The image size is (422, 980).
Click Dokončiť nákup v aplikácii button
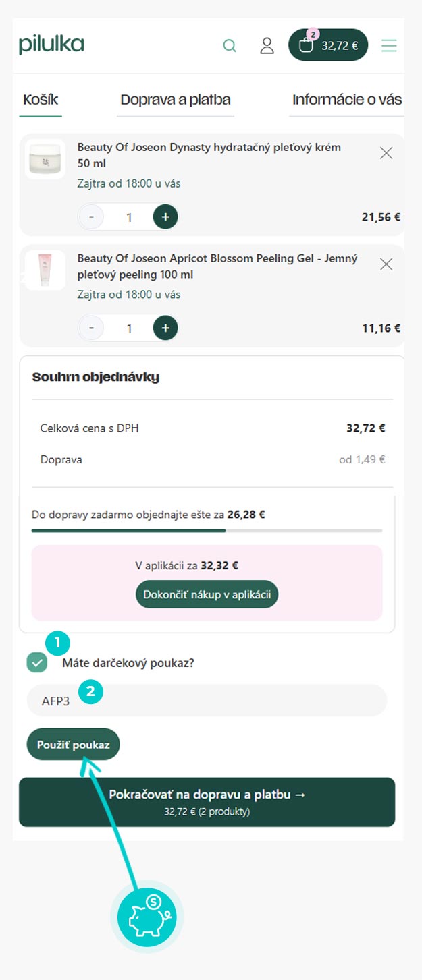pyautogui.click(x=207, y=594)
